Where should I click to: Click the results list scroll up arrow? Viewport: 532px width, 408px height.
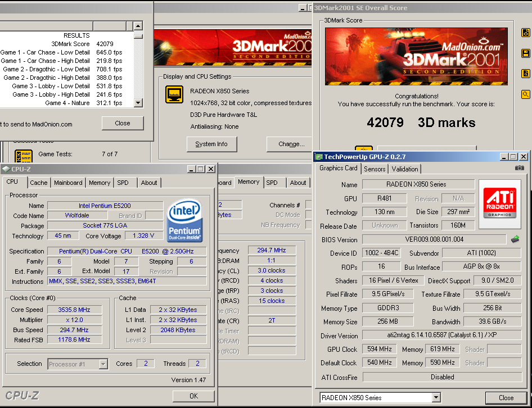[138, 26]
